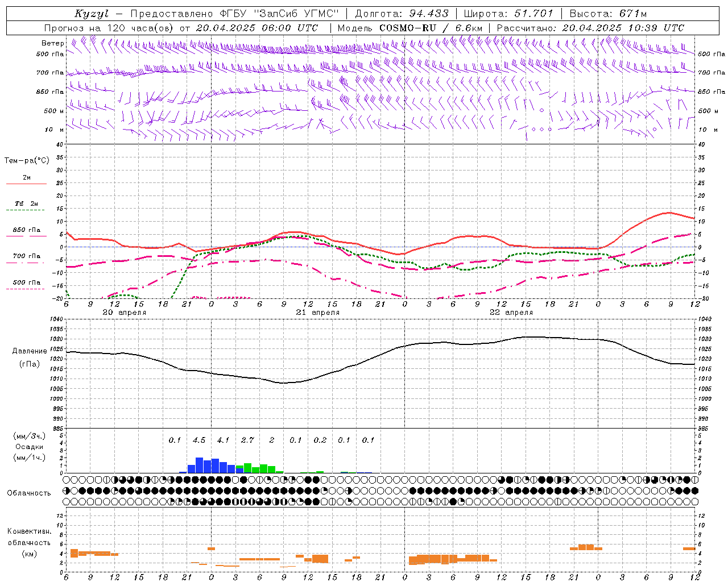The width and height of the screenshot is (728, 582).
Task: Click the 'Конвективн.' convective cloud label
Action: 29,531
